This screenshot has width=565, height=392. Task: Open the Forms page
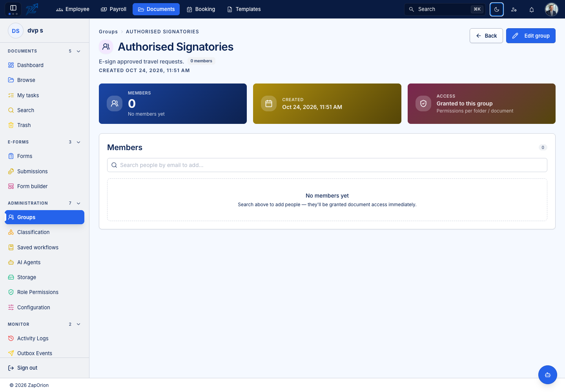pos(45,156)
